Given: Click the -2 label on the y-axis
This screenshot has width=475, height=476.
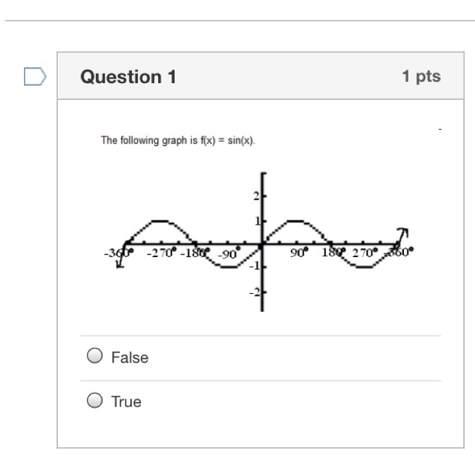Looking at the screenshot, I should coord(255,293).
